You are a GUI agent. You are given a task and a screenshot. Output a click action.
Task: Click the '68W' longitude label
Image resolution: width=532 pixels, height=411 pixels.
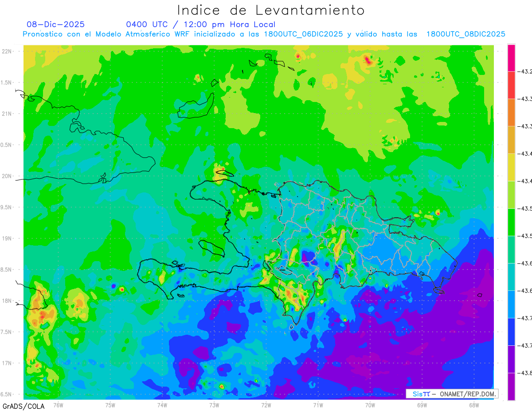474,404
